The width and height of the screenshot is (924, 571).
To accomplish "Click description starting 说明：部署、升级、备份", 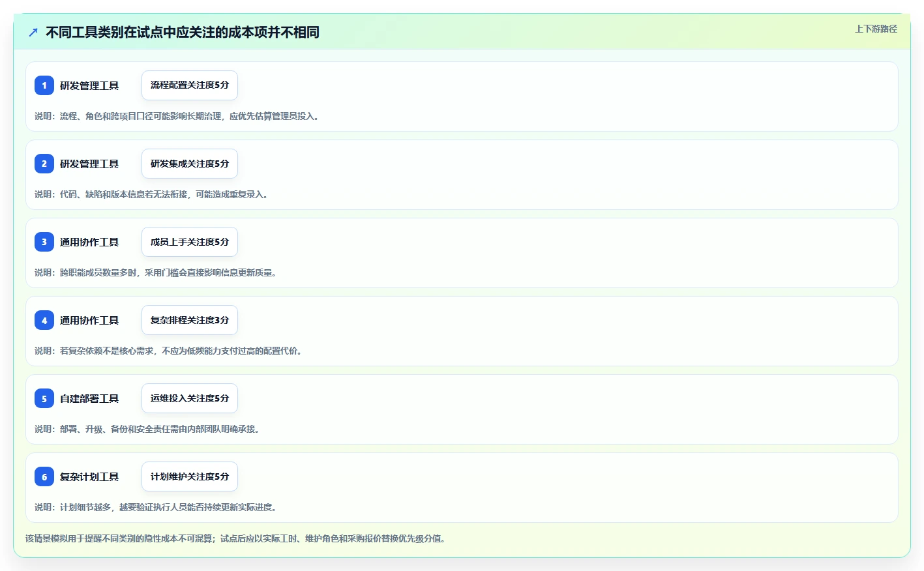I will [148, 429].
